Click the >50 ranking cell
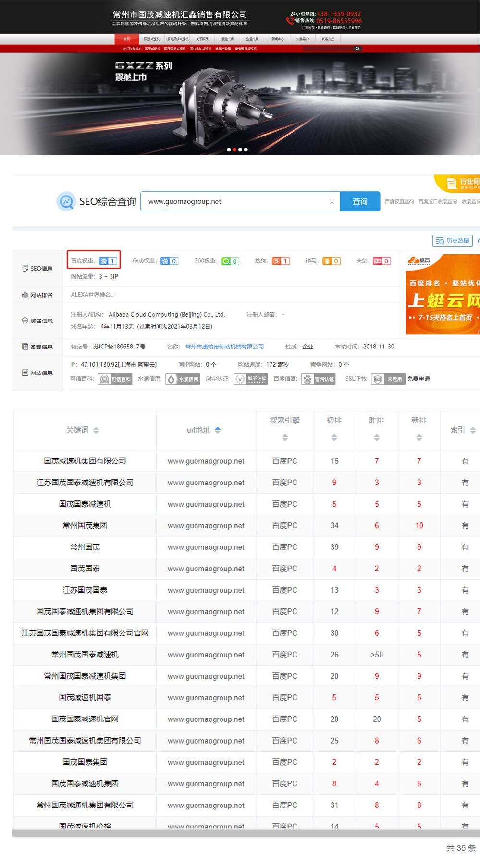 377,655
